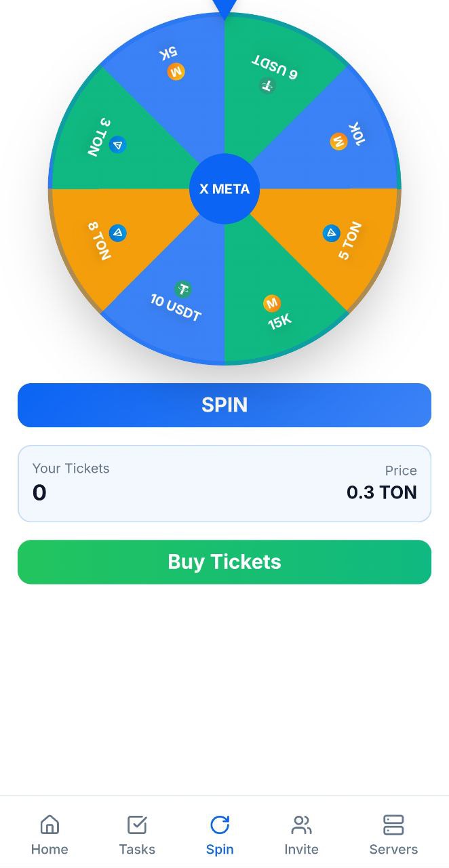Click the orange M coin on 10K segment
Image resolution: width=449 pixels, height=868 pixels.
(x=338, y=142)
